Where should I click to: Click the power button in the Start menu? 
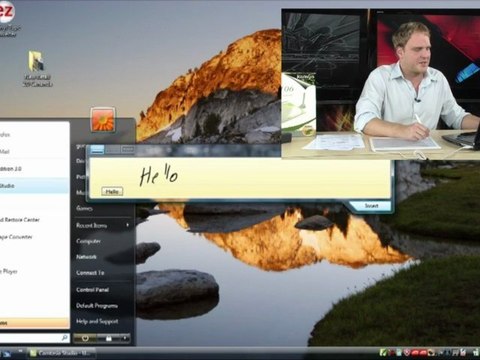(85, 338)
